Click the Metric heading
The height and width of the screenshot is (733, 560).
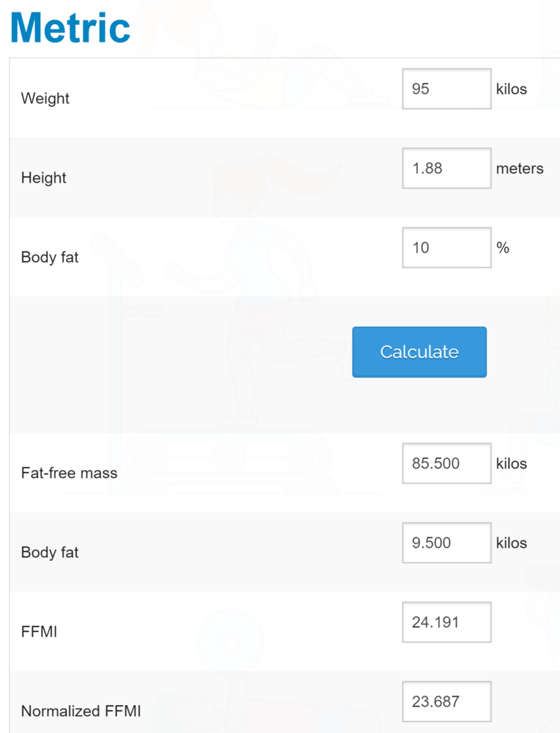pos(70,27)
